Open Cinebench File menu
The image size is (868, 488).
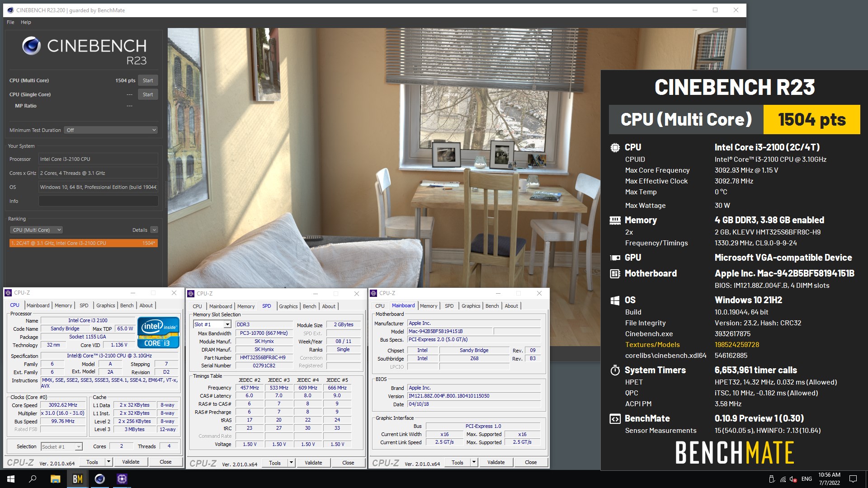coord(10,22)
